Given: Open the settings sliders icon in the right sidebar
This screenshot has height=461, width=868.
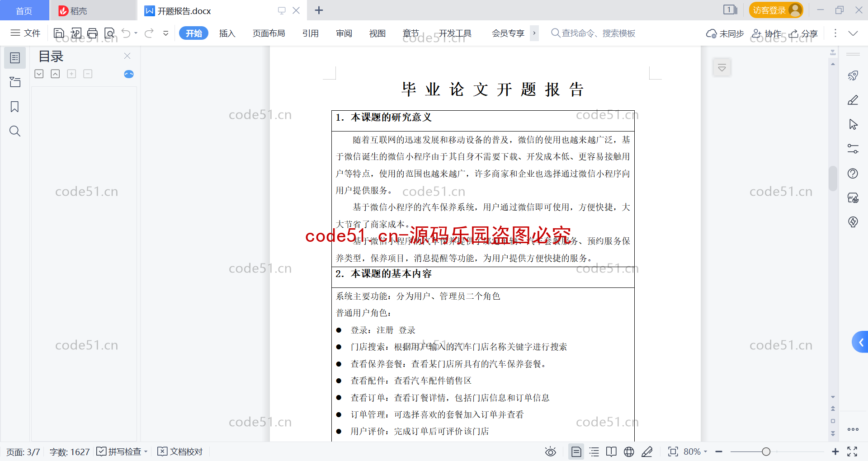Looking at the screenshot, I should [853, 149].
